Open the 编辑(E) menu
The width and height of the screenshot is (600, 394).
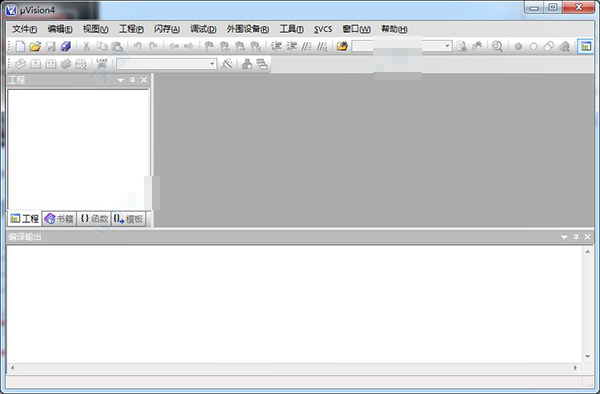[60, 29]
